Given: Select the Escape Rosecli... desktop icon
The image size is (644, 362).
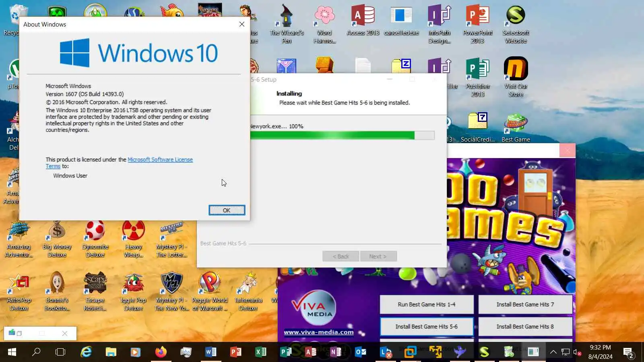Looking at the screenshot, I should point(95,292).
